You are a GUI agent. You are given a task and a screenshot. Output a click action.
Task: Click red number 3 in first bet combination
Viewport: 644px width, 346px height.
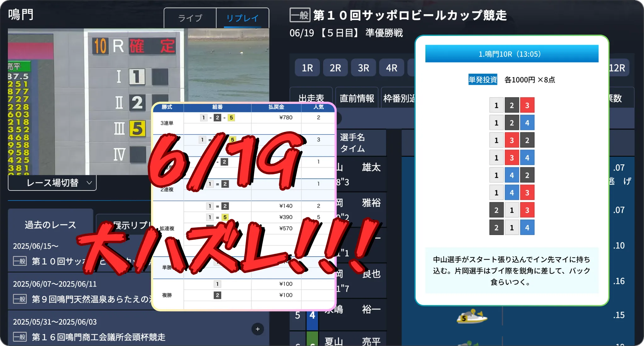point(527,105)
